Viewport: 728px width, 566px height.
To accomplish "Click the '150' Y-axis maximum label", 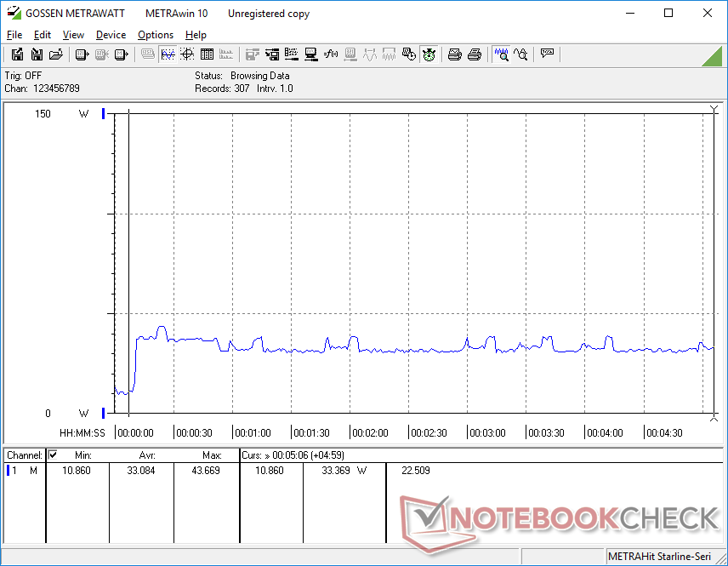I will (43, 114).
